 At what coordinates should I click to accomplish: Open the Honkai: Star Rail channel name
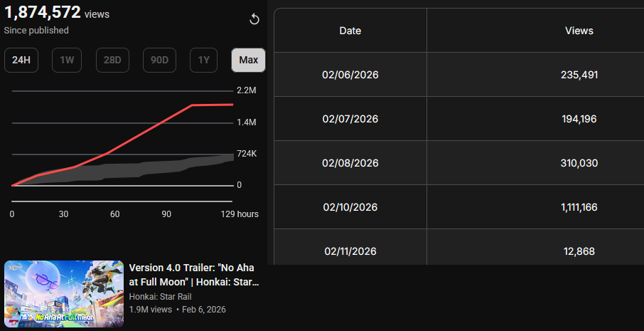[x=160, y=297]
